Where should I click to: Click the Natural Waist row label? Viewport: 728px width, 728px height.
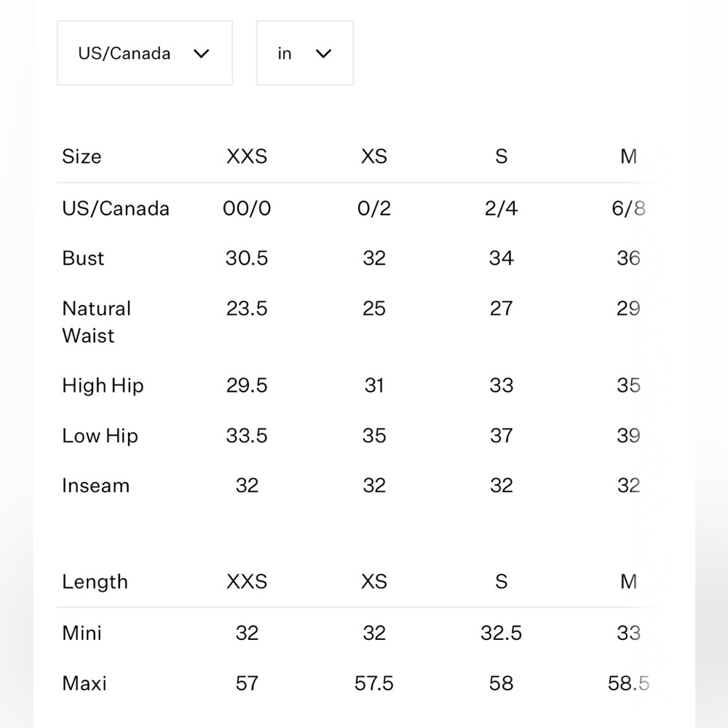(97, 323)
